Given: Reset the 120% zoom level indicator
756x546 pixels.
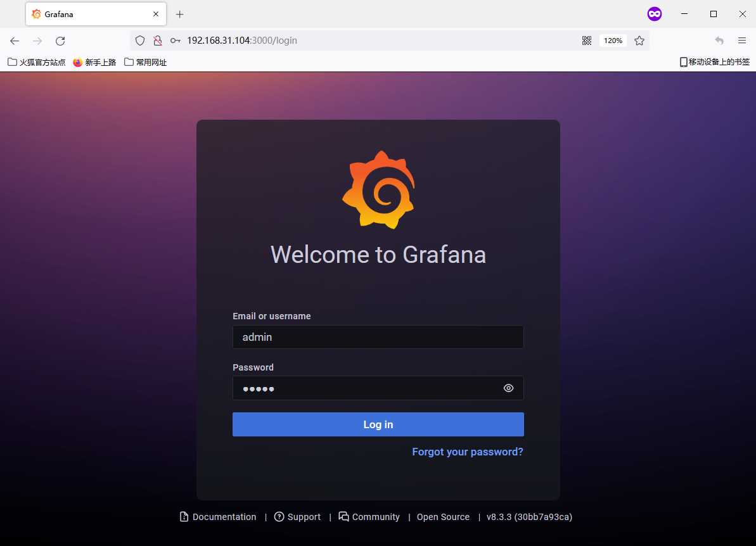Looking at the screenshot, I should point(613,41).
